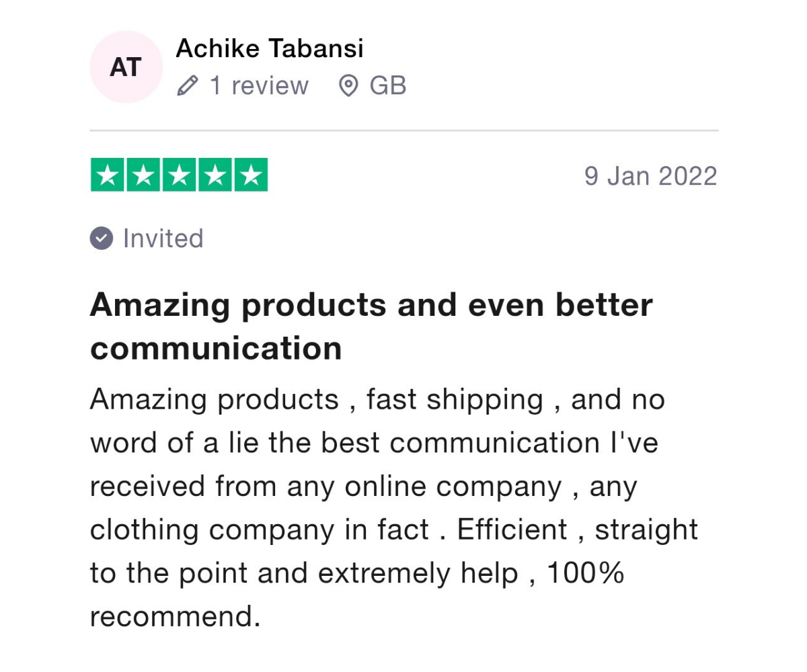
Task: Select the '1 review' text
Action: (259, 86)
